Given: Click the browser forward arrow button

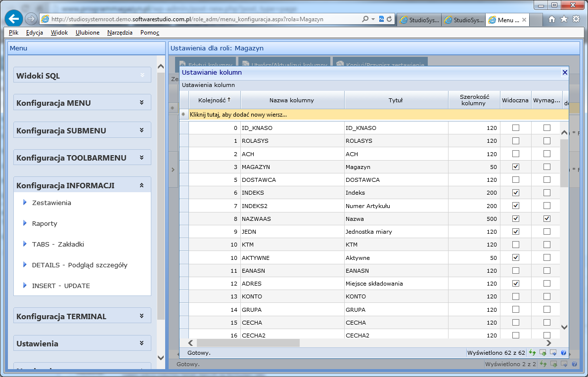Looking at the screenshot, I should tap(31, 19).
